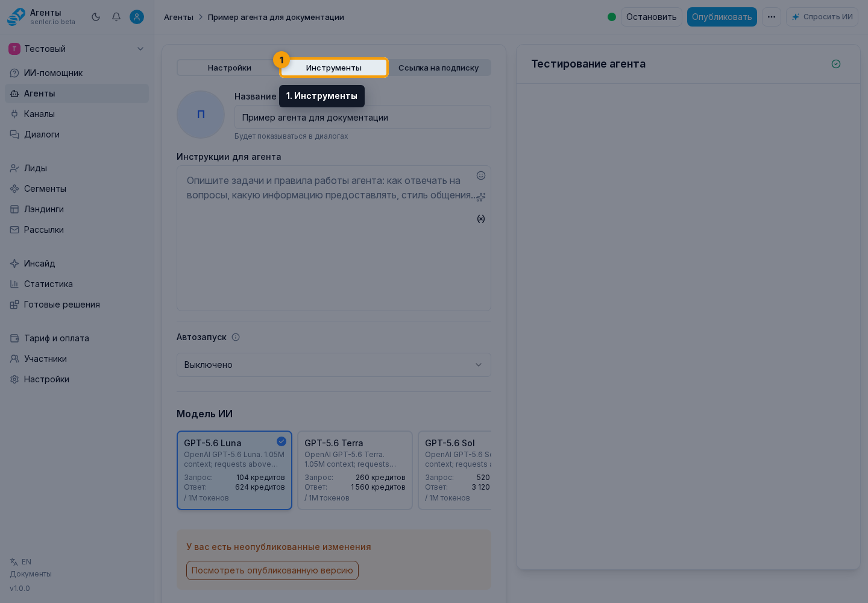Open notifications via the bell icon

coord(116,17)
